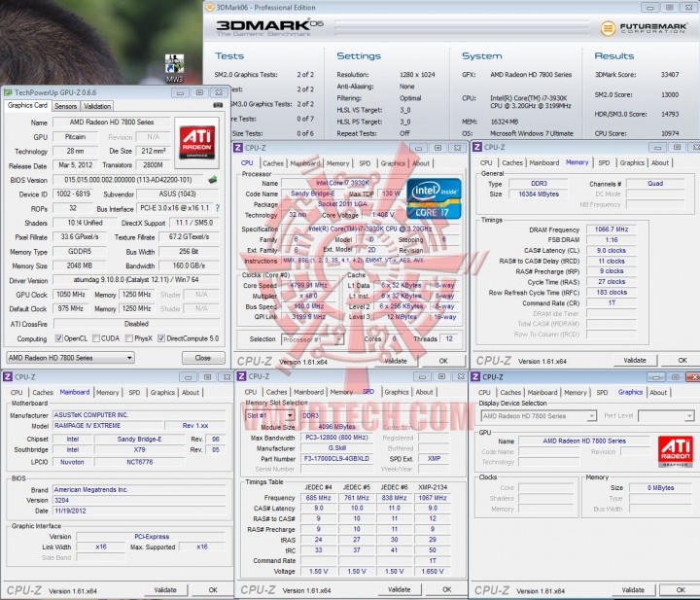
Task: Open the Slot #1 memory slot dropdown
Action: [269, 415]
